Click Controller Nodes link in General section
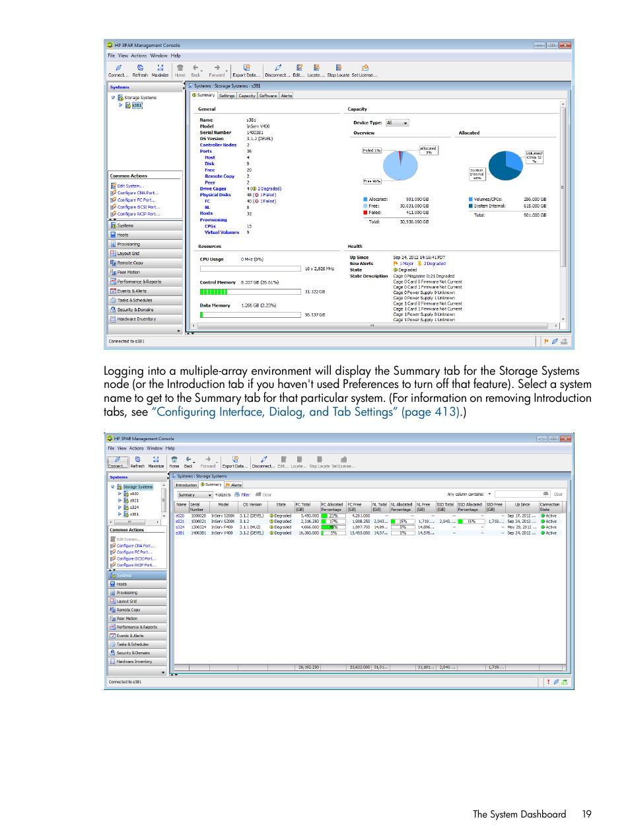630x840 pixels. [218, 145]
